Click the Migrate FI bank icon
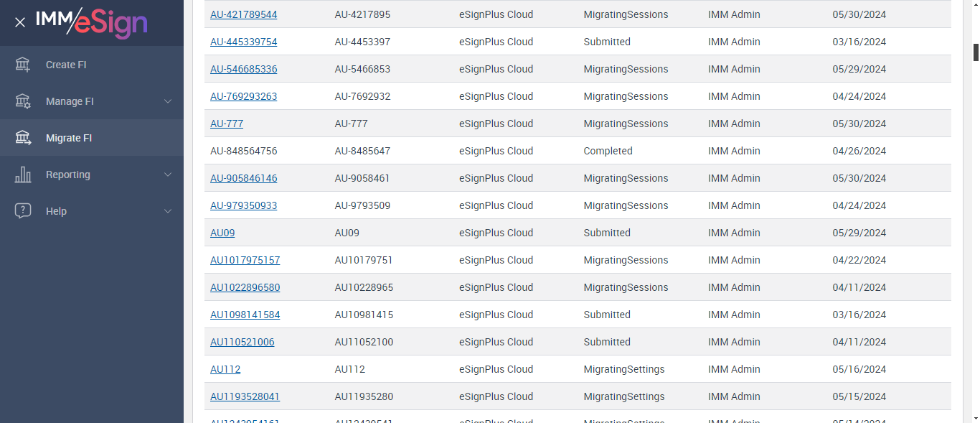 23,138
